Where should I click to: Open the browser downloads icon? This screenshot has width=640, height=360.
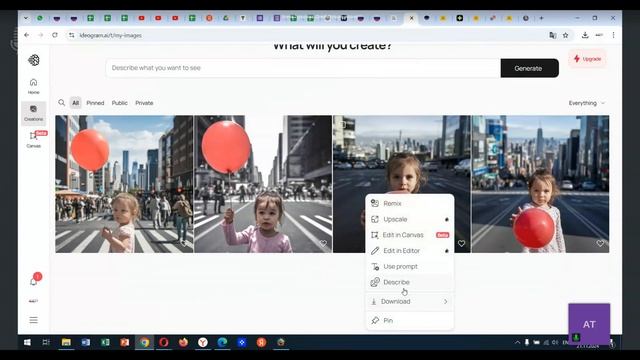585,35
